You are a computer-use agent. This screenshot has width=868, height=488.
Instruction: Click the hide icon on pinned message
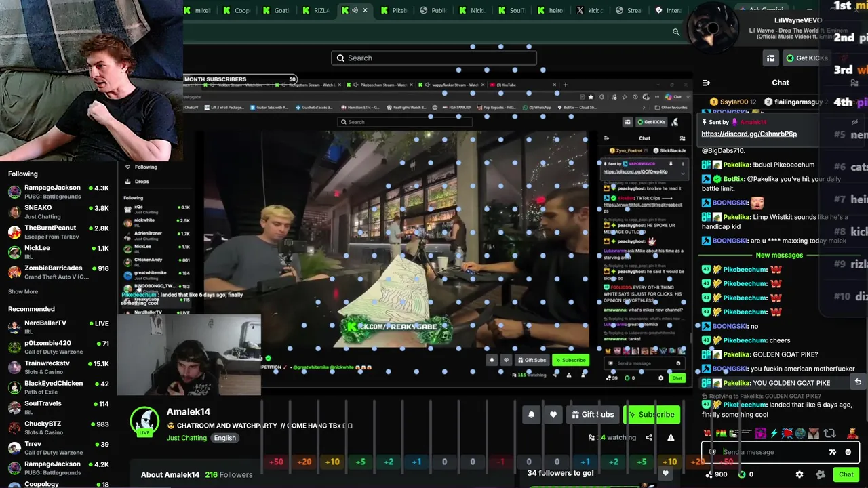[x=856, y=122]
